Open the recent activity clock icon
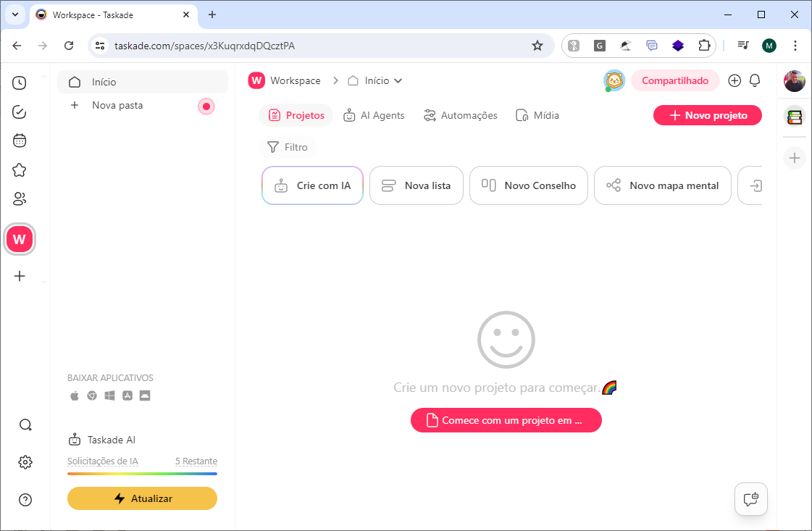The image size is (812, 531). [x=19, y=83]
